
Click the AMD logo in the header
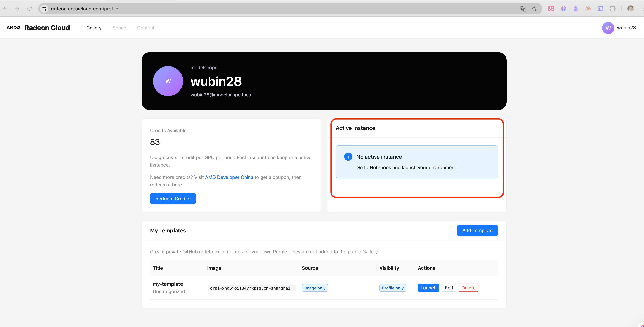pyautogui.click(x=13, y=27)
